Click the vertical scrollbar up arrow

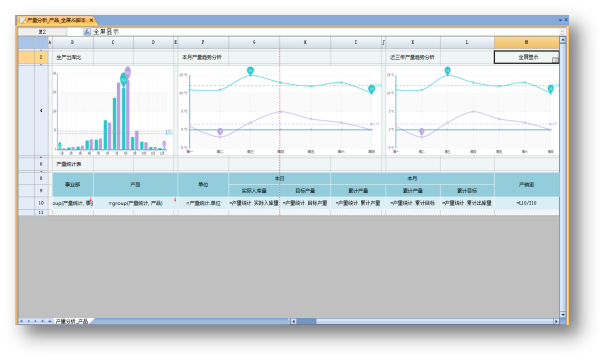pyautogui.click(x=563, y=40)
